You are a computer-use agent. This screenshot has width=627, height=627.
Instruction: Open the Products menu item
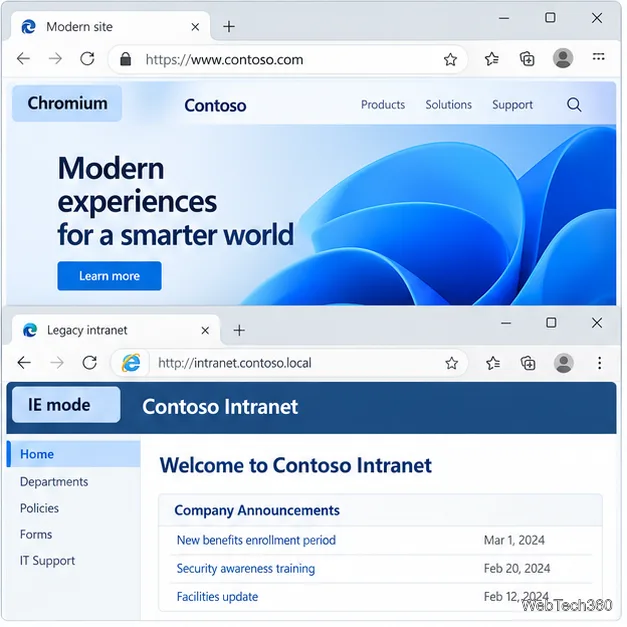coord(383,105)
